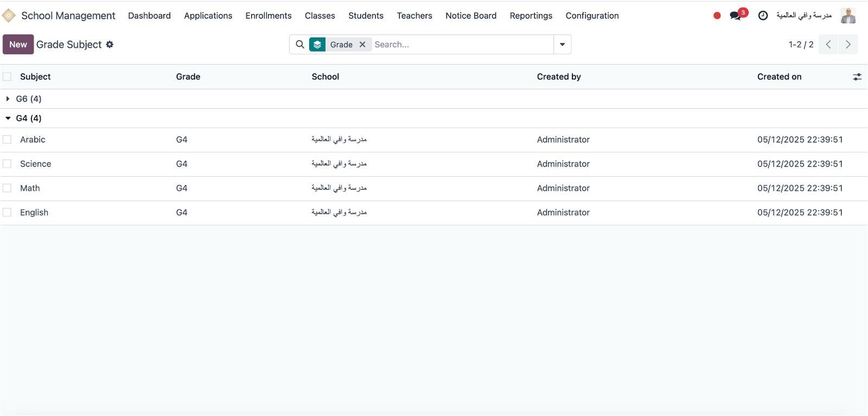Open the Students menu
This screenshot has height=416, width=868.
(x=366, y=16)
